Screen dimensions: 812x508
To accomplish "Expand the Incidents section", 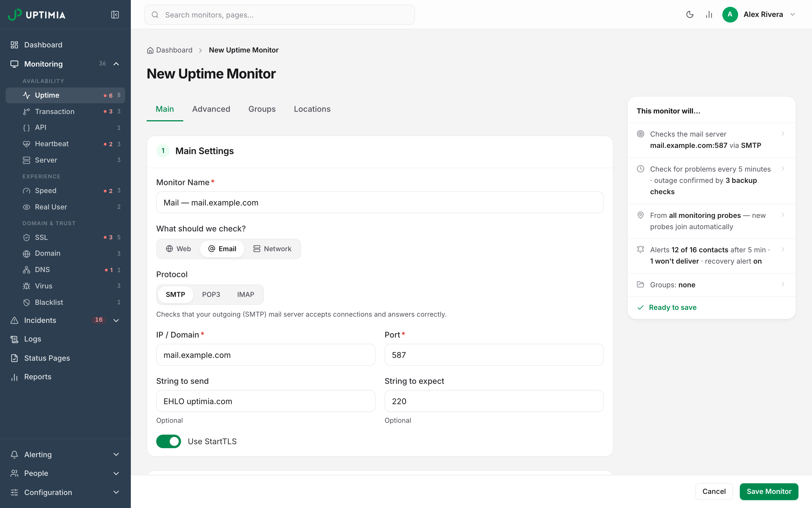I will point(116,321).
